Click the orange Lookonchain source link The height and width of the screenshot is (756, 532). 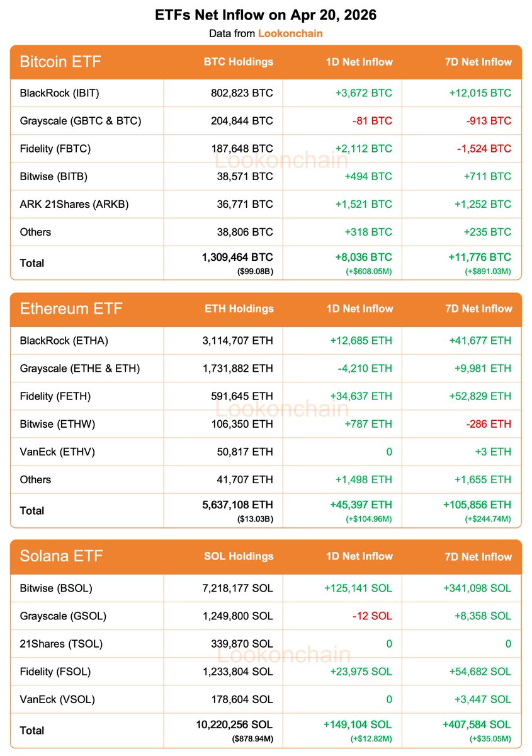point(290,33)
